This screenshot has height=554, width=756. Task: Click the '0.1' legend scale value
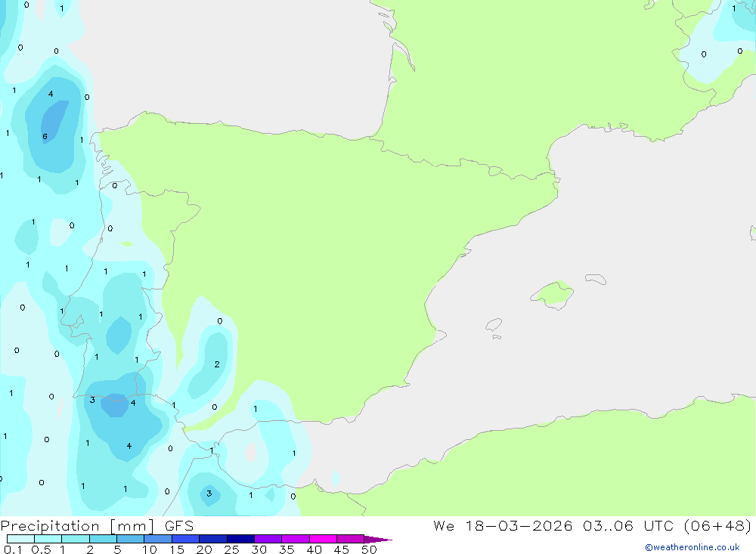pos(13,549)
